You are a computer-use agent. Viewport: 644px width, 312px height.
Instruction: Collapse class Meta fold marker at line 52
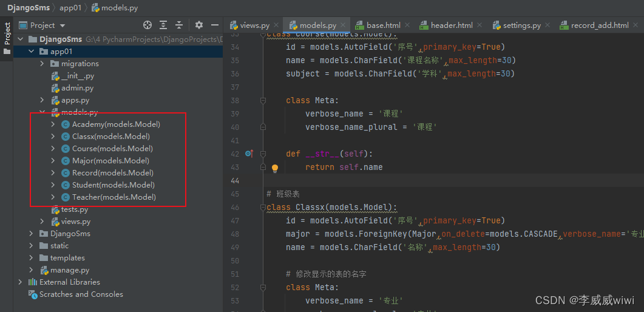[x=263, y=287]
